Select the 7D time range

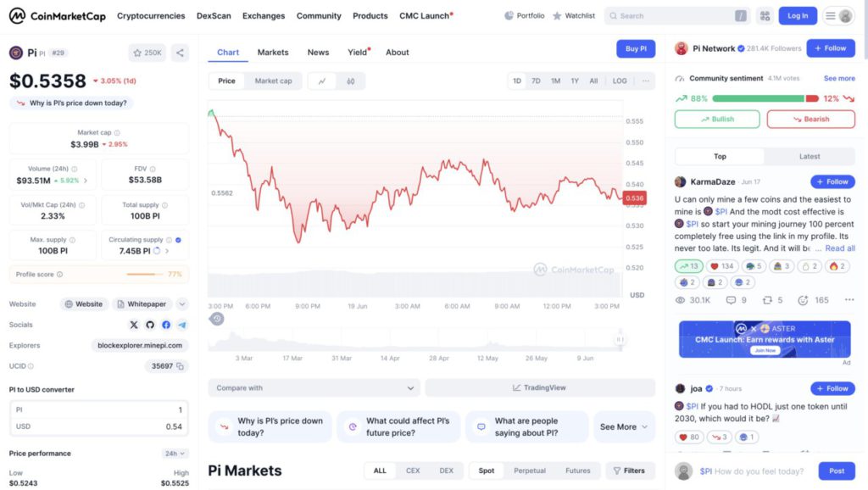click(x=536, y=81)
